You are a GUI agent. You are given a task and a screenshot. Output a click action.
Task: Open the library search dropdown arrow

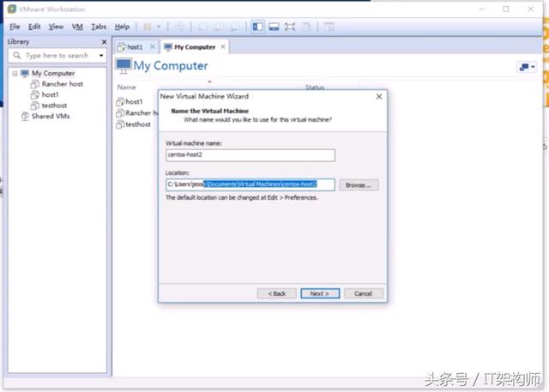point(101,55)
